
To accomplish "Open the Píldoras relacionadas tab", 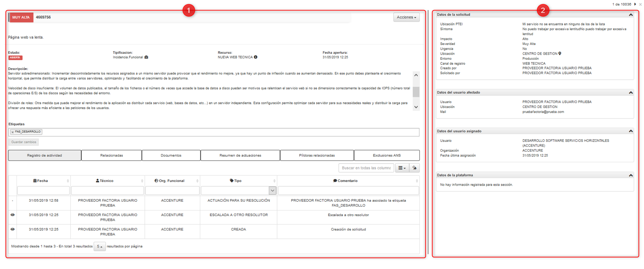I will pyautogui.click(x=317, y=155).
